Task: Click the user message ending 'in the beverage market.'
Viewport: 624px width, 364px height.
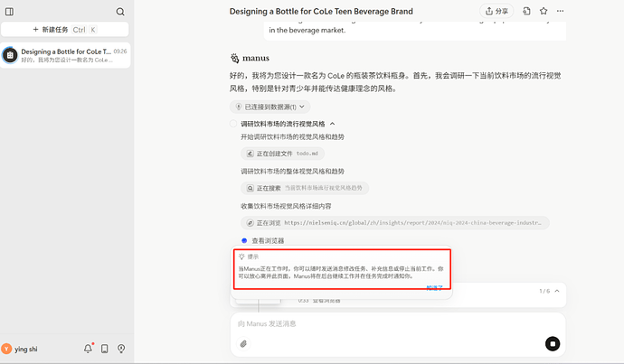Action: click(415, 31)
